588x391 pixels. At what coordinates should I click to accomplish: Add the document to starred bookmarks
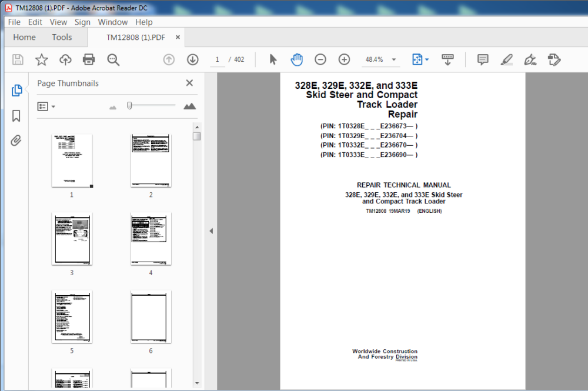42,59
